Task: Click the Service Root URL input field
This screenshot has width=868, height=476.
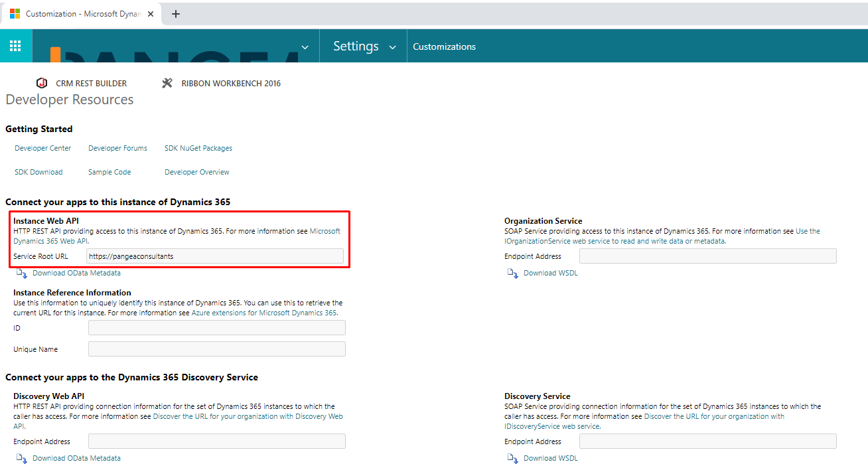Action: (216, 256)
